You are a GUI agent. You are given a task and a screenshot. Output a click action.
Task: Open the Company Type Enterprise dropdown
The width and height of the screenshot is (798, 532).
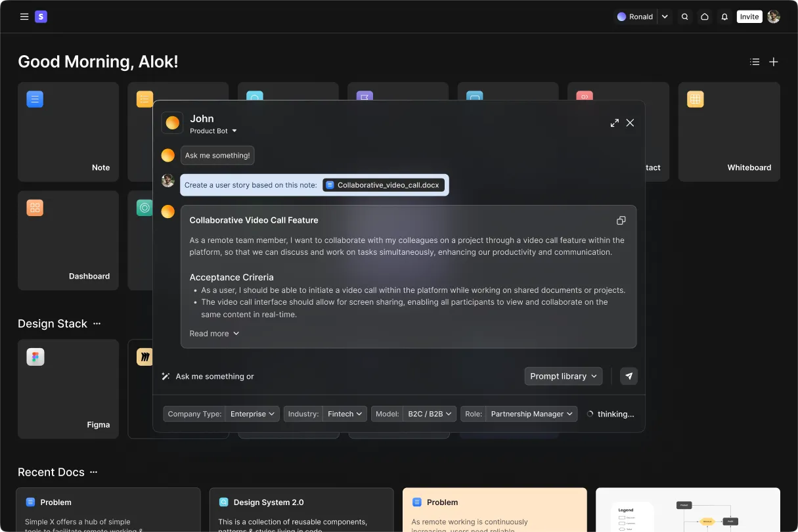point(252,414)
